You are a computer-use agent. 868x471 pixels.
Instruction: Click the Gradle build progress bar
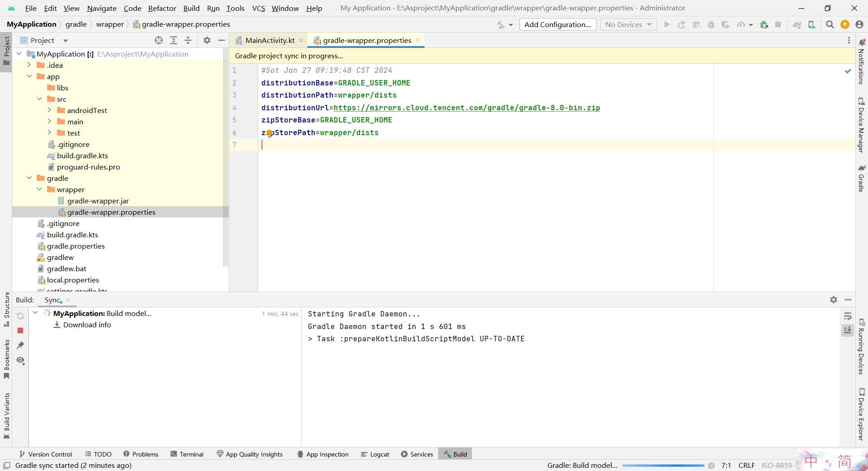663,466
